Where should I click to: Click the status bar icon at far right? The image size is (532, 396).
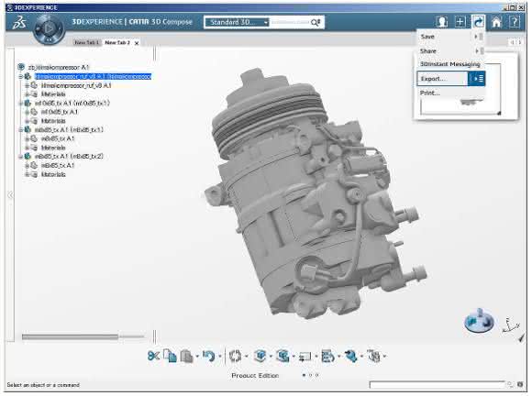click(519, 384)
